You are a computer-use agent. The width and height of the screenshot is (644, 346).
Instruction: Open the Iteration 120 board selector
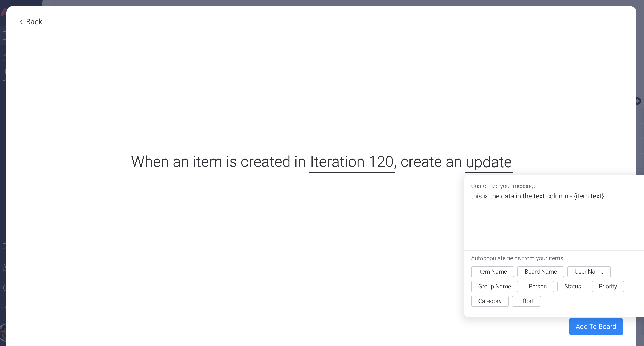click(x=352, y=162)
